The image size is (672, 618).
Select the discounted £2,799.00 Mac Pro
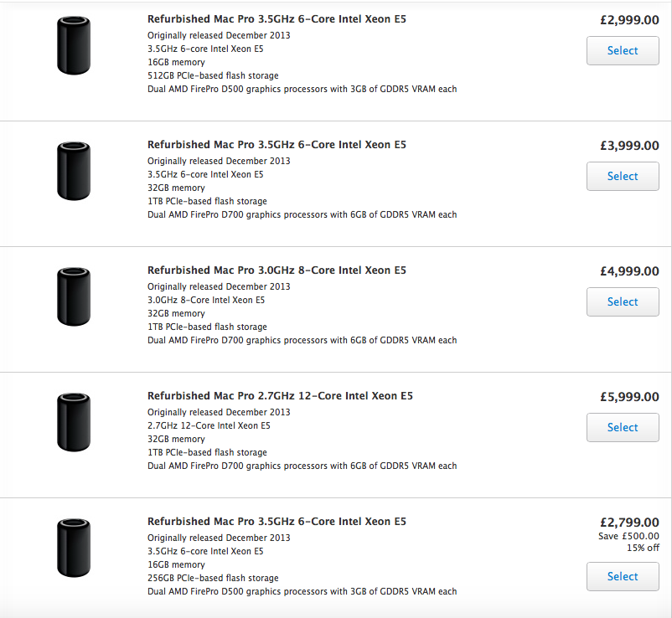[x=623, y=576]
